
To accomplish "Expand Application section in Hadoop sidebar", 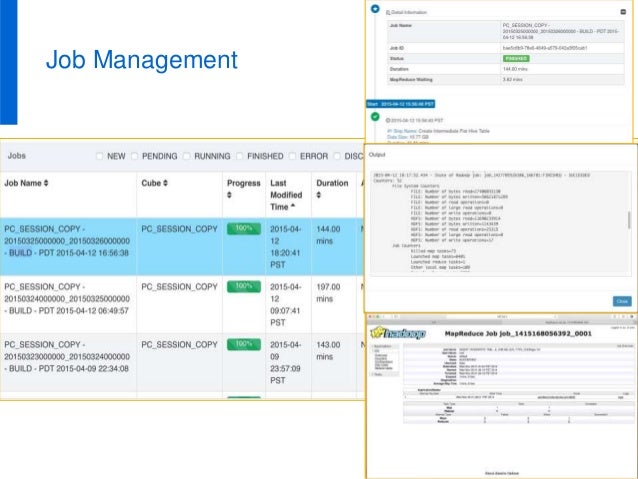I will [x=382, y=346].
